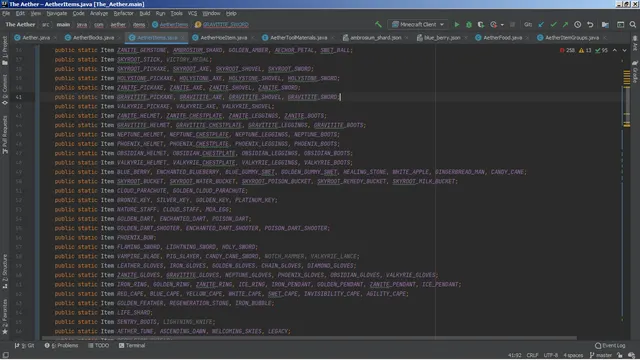This screenshot has height=360, width=640.
Task: Toggle tool window bars icon bottom-left
Action: point(5,355)
